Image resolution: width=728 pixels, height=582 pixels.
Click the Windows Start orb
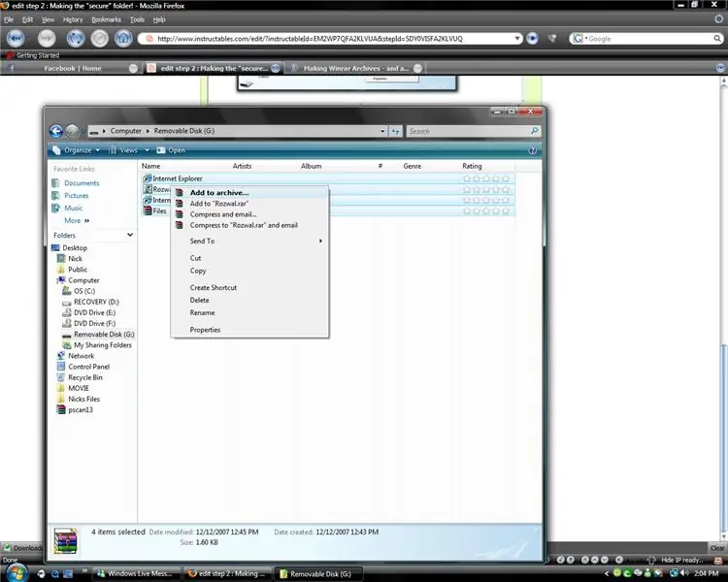(17, 572)
